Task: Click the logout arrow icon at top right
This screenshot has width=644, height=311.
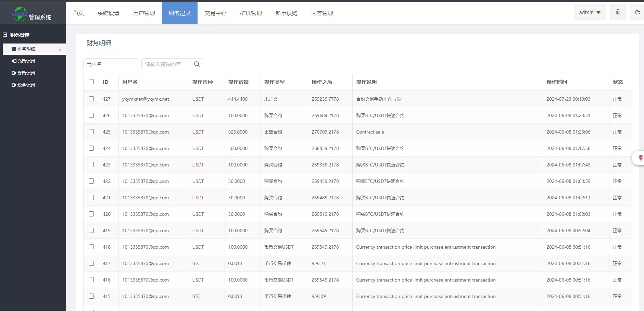Action: click(x=637, y=12)
